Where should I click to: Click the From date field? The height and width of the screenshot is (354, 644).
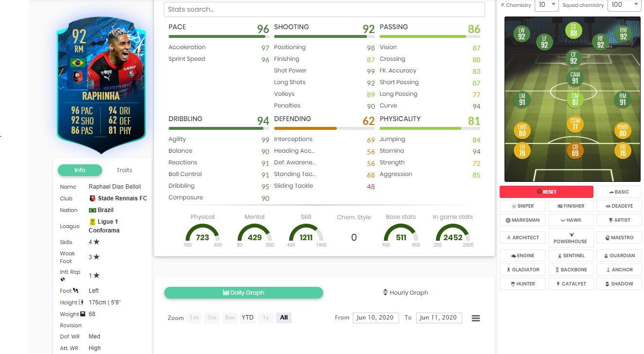[375, 318]
